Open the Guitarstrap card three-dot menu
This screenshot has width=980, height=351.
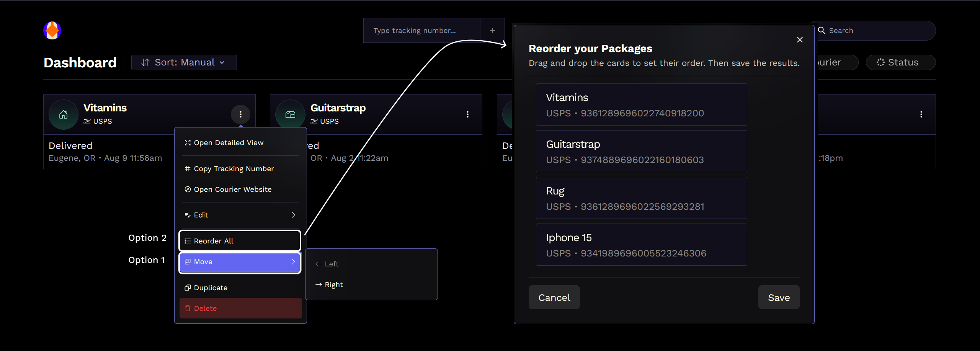click(x=467, y=114)
